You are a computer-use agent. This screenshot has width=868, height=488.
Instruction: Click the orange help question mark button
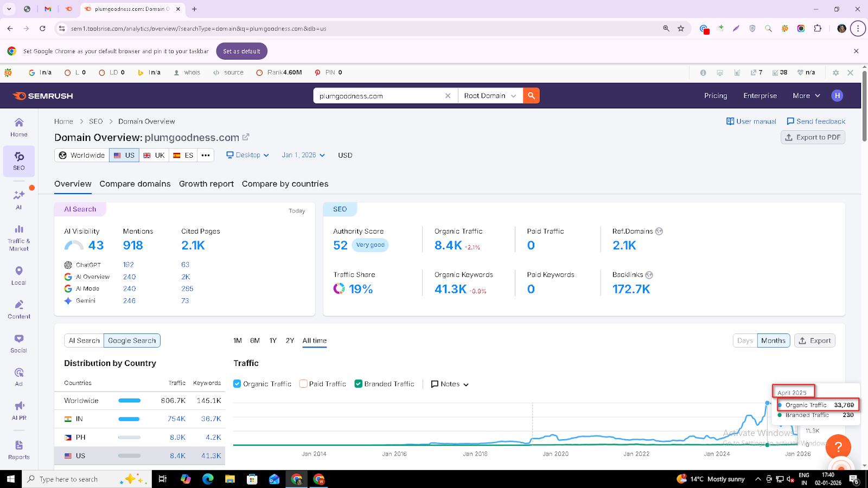[x=838, y=447]
